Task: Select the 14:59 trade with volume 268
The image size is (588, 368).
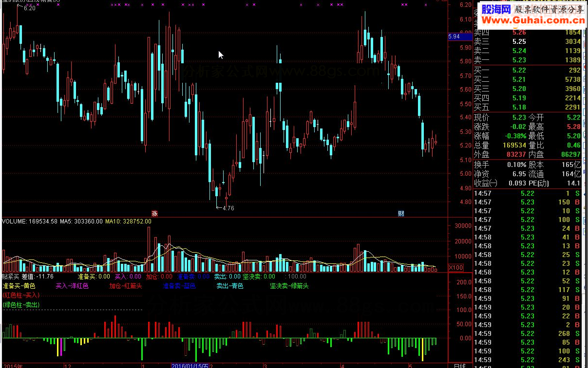Action: (x=528, y=333)
